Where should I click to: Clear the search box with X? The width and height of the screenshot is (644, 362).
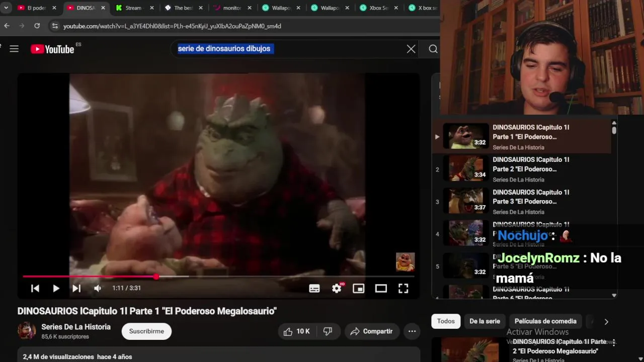(411, 49)
